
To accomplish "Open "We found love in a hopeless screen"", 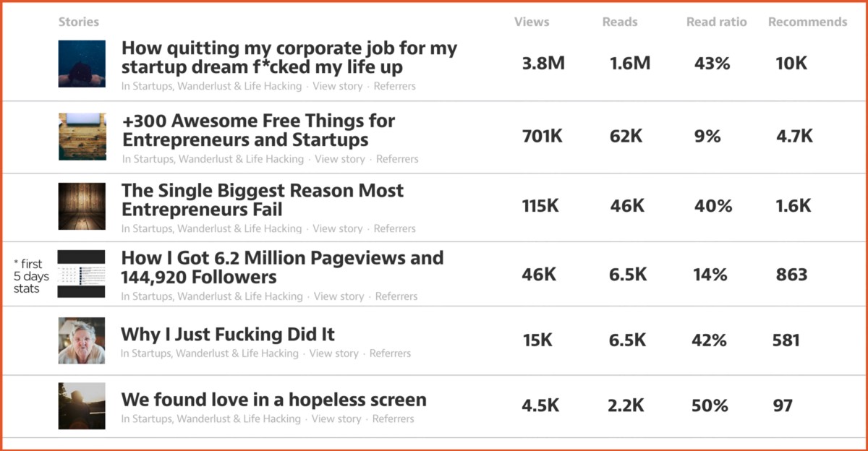I will pos(273,400).
